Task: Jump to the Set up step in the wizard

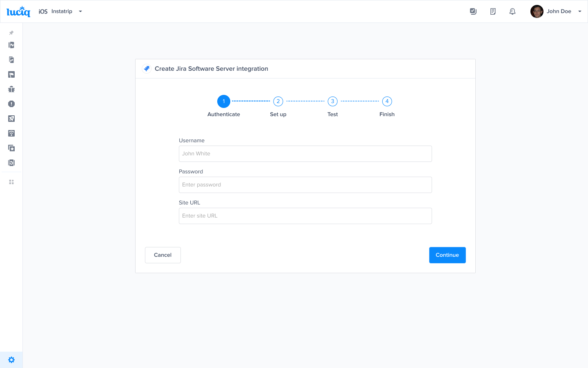Action: tap(278, 101)
